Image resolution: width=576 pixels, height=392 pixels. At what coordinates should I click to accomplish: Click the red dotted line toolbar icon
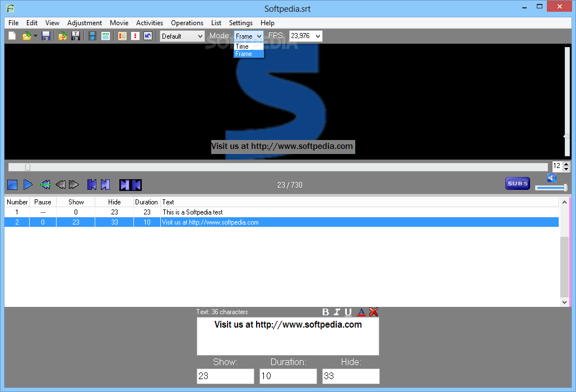coord(135,36)
